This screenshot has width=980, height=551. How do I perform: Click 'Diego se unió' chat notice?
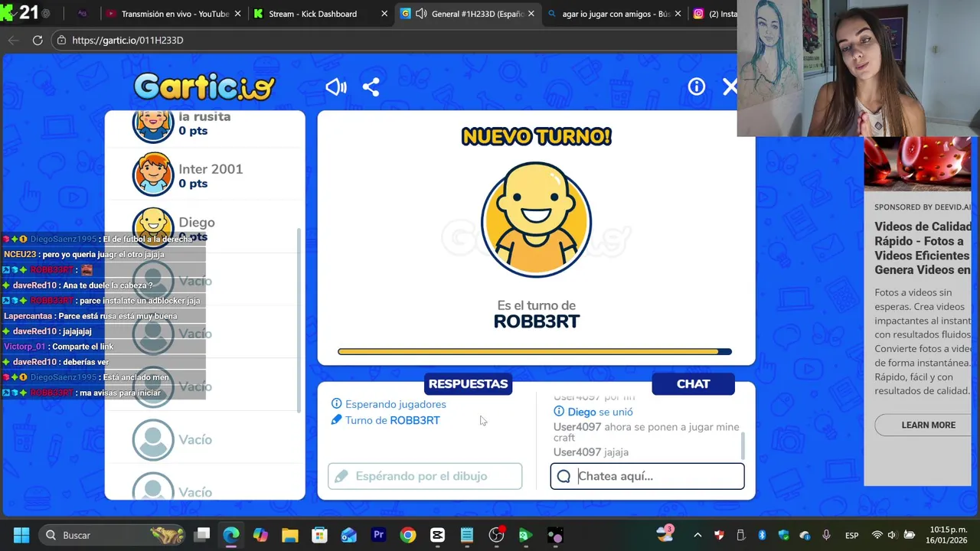coord(600,412)
